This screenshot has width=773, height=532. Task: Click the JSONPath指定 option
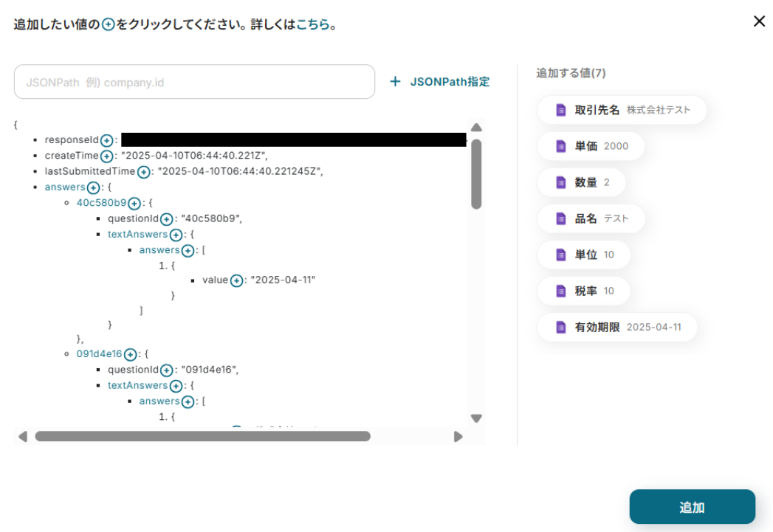tap(441, 81)
